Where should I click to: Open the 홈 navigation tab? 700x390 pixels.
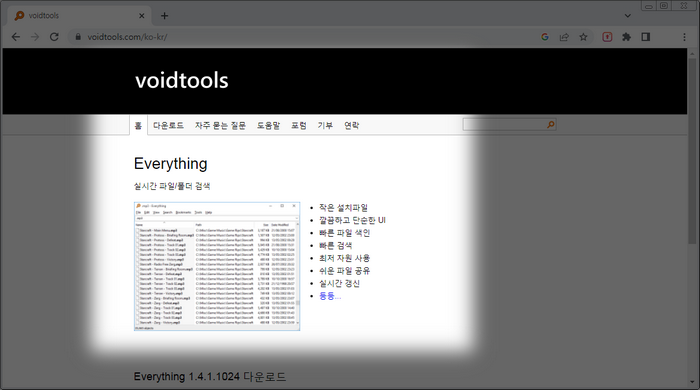click(x=138, y=125)
